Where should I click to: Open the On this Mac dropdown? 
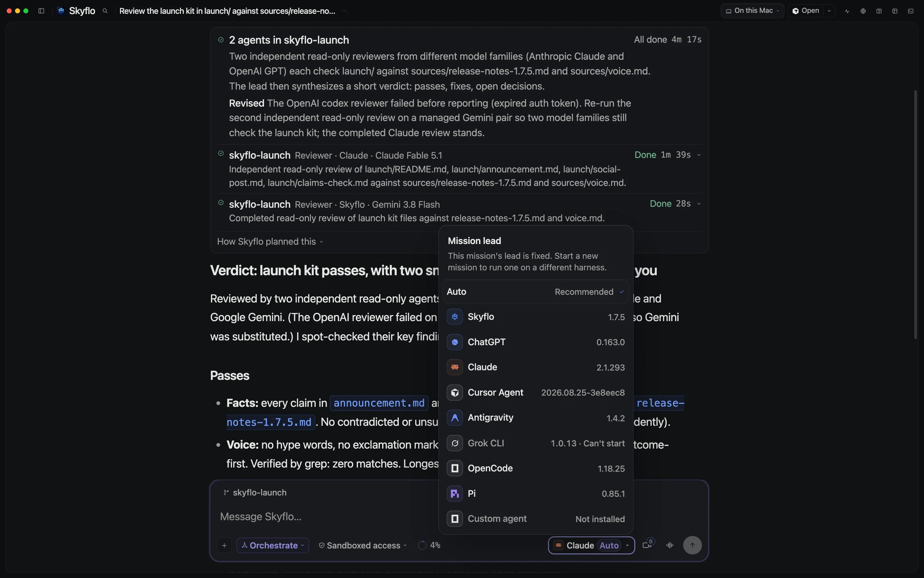click(752, 11)
